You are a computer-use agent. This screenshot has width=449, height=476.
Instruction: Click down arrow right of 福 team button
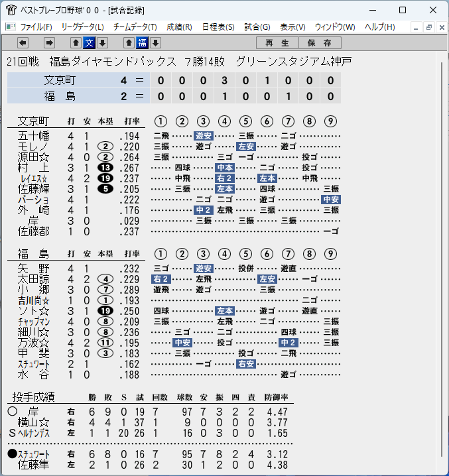156,43
